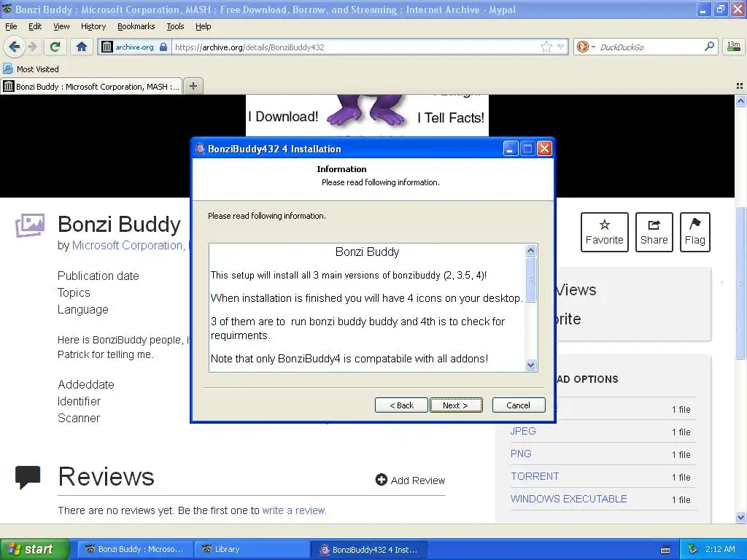Viewport: 747px width, 560px height.
Task: Switch to BonziBuddy432 installer taskbar button
Action: (x=368, y=550)
